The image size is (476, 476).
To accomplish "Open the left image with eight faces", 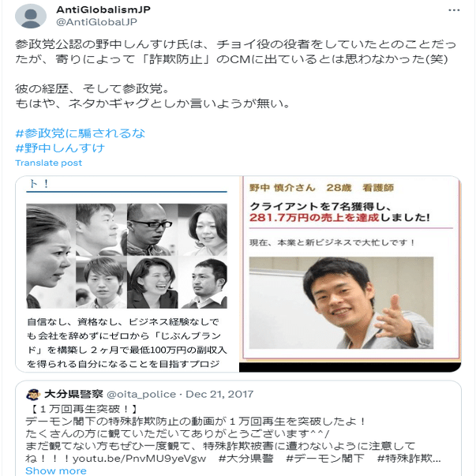I will 127,274.
